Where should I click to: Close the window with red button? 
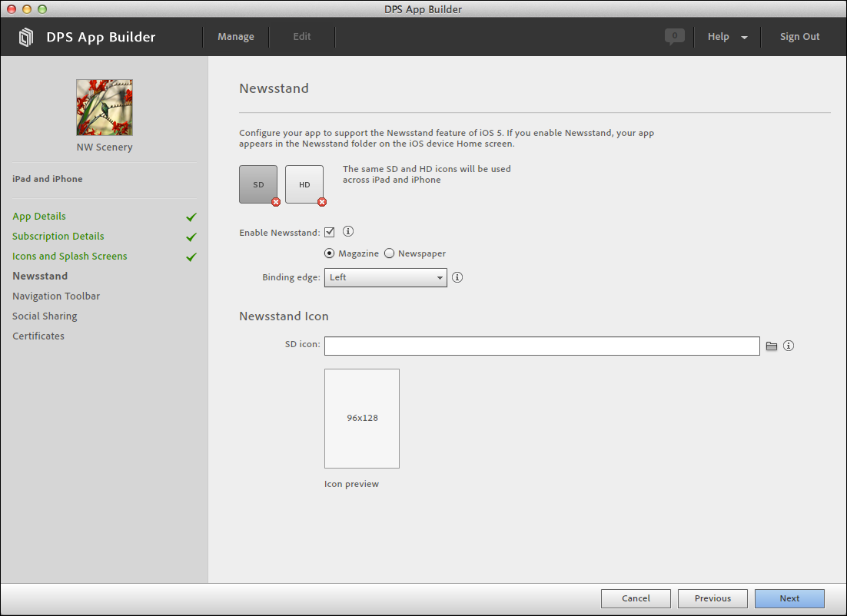11,8
